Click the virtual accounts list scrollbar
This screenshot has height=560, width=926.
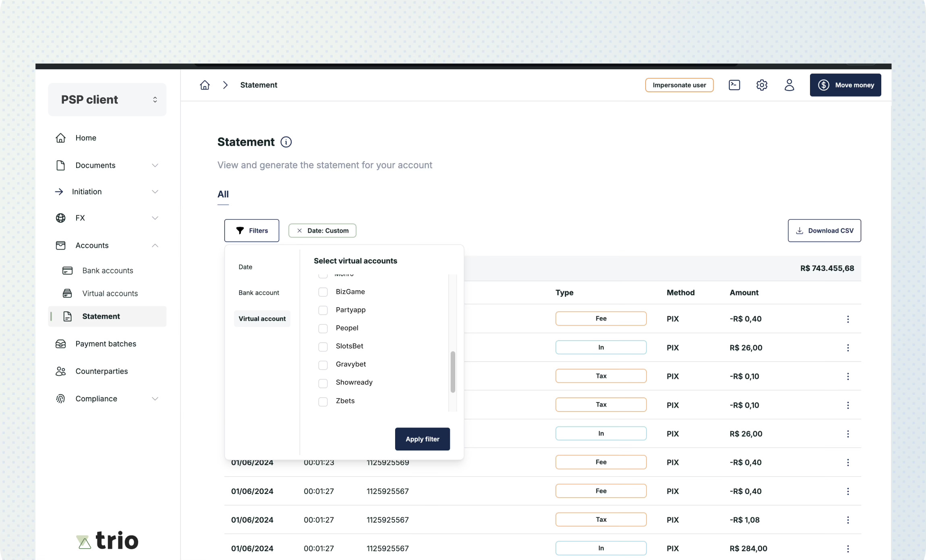click(453, 371)
